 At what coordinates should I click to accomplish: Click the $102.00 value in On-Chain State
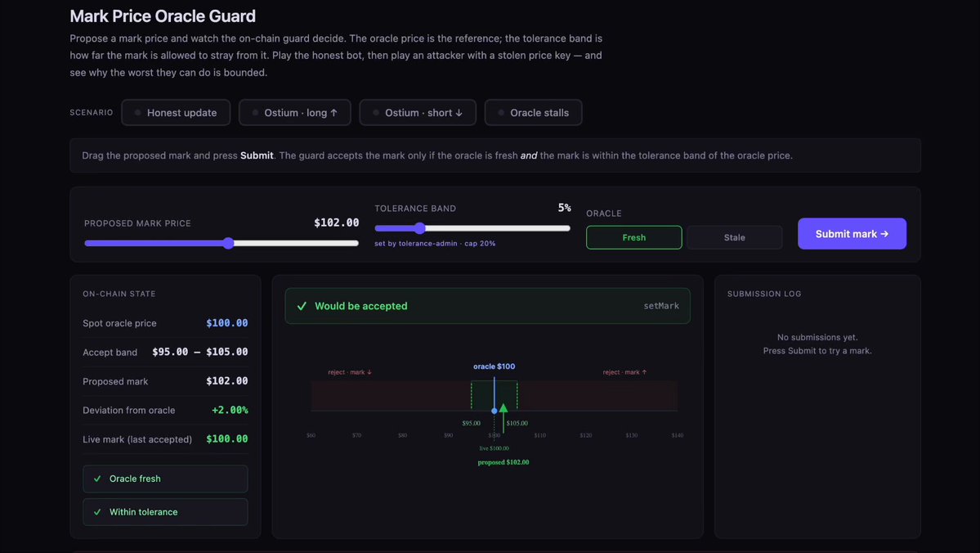[x=227, y=381]
